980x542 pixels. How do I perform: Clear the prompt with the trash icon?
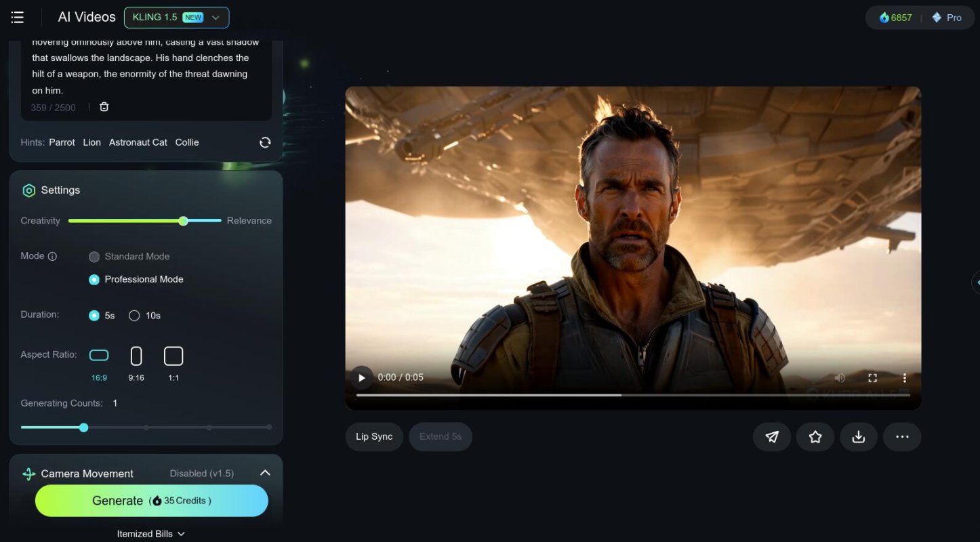point(104,107)
